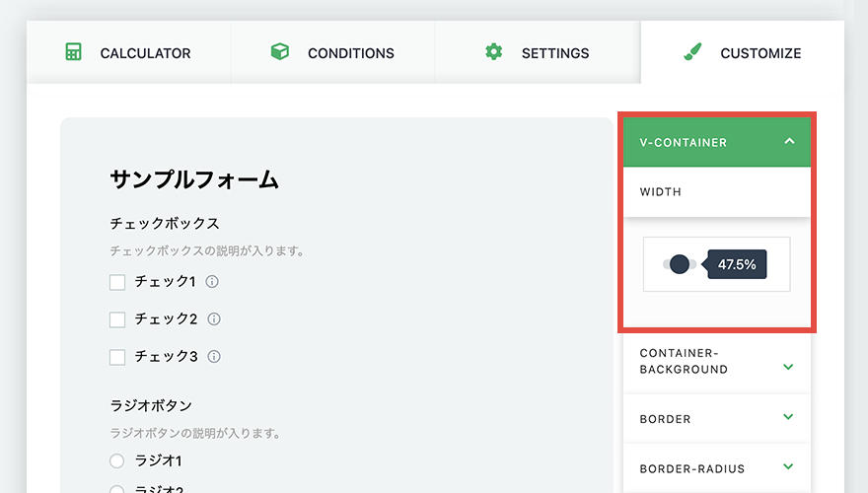
Task: Click the paintbrush Customize icon
Action: pos(692,52)
